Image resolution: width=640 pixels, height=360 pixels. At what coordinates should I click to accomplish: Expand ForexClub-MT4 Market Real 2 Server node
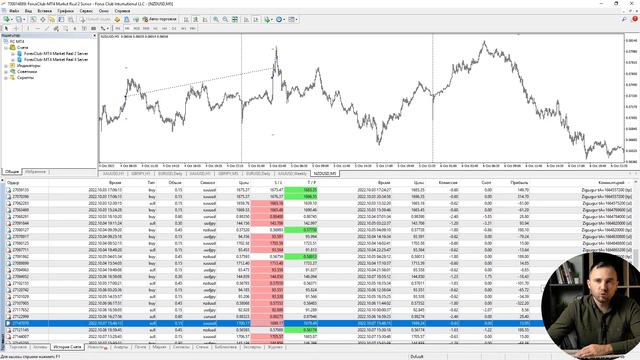(13, 53)
